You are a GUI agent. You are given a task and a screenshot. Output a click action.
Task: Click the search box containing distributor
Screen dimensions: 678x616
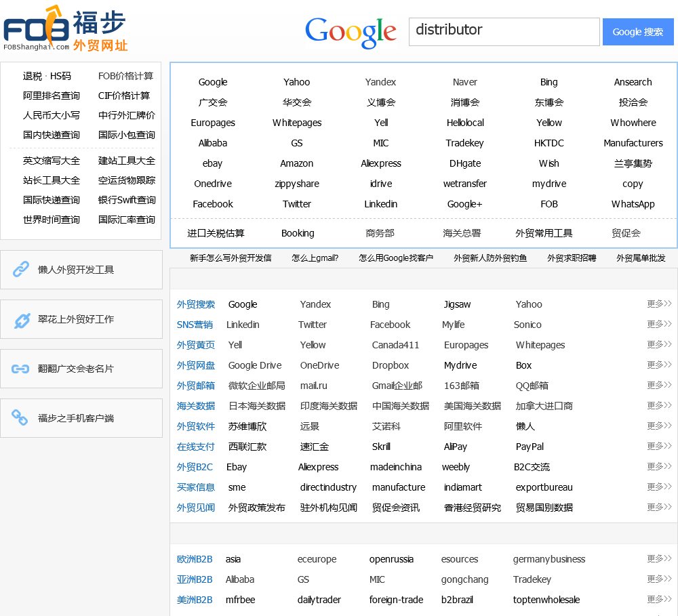504,32
